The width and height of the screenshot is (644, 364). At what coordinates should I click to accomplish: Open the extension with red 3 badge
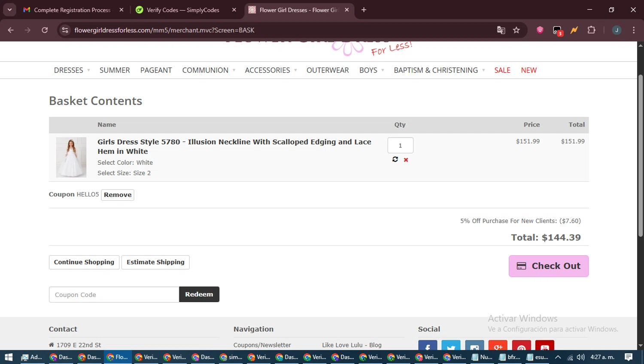click(557, 31)
